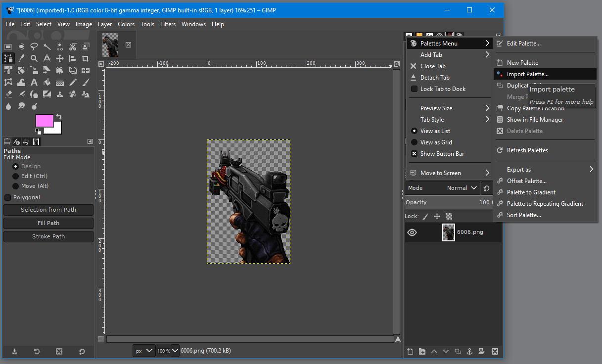602x364 pixels.
Task: Open the Filters menu
Action: point(168,24)
